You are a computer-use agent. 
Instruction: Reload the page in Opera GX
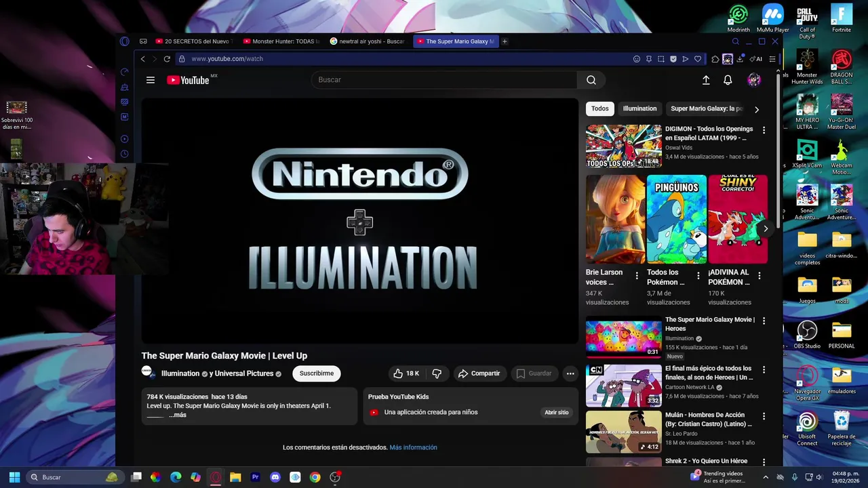coord(167,59)
